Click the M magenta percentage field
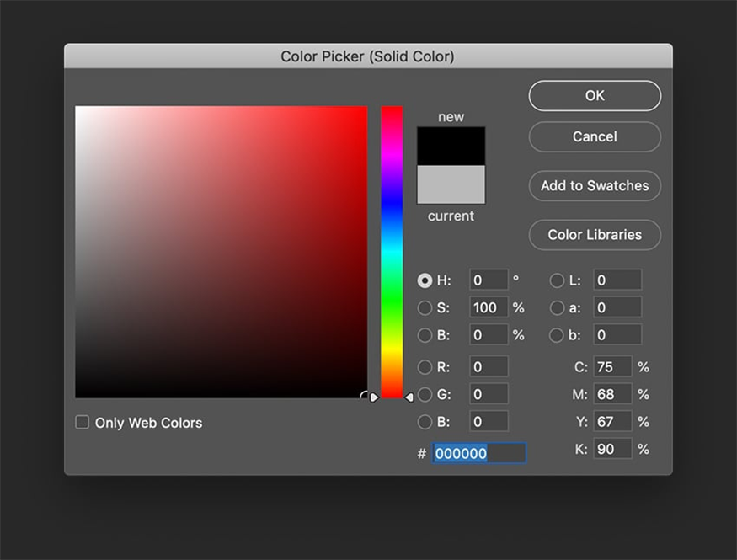 (612, 394)
